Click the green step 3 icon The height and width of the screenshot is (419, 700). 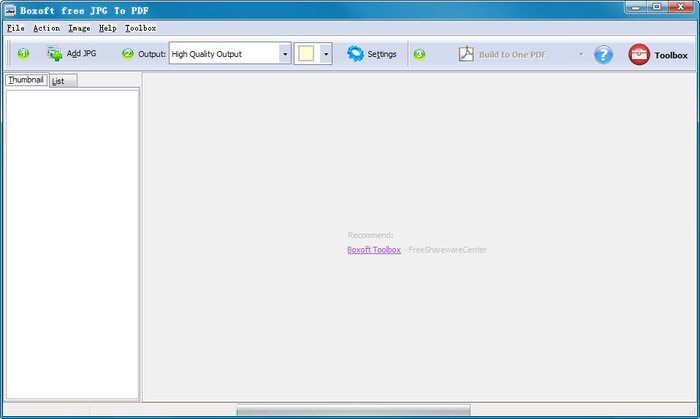pos(419,54)
